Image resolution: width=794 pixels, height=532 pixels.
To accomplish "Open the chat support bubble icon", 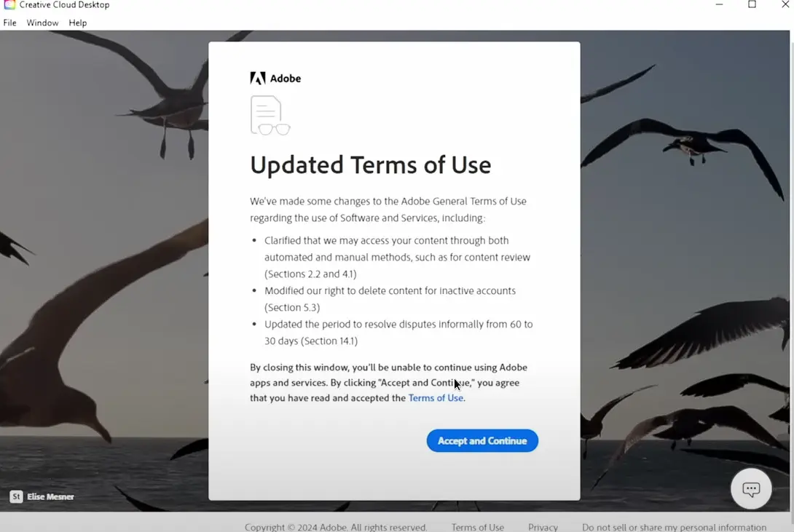I will (751, 489).
